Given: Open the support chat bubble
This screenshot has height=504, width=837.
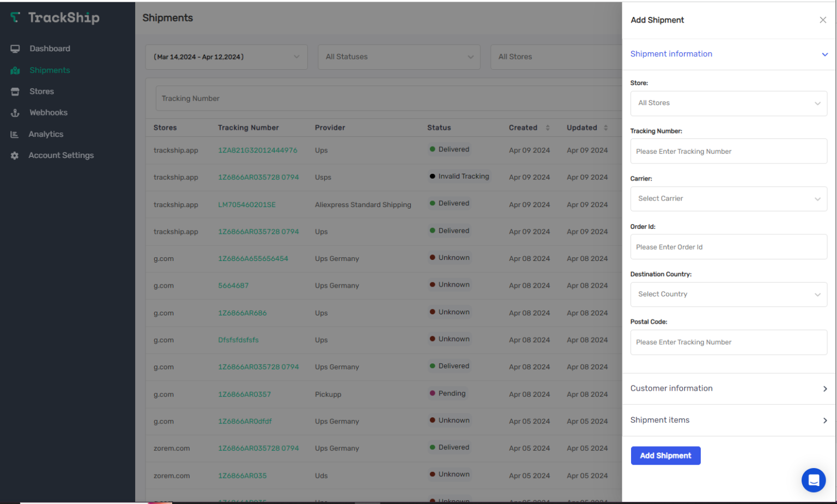Looking at the screenshot, I should 814,480.
